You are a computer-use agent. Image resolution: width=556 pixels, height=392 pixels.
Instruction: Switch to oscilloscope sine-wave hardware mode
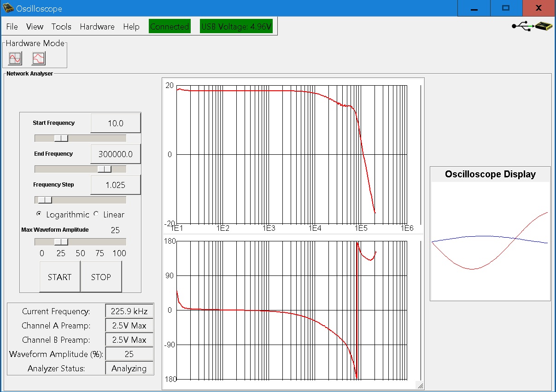click(x=15, y=59)
